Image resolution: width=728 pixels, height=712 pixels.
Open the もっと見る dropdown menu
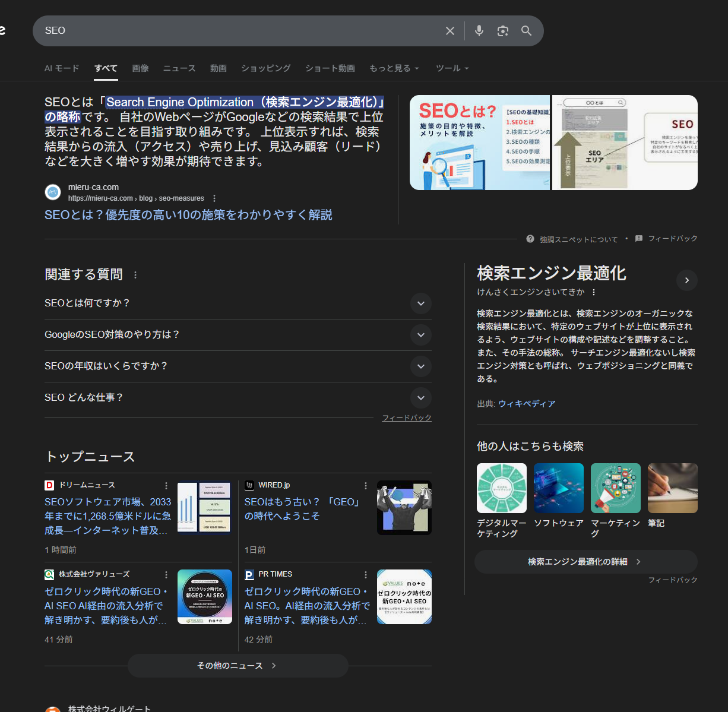click(394, 68)
